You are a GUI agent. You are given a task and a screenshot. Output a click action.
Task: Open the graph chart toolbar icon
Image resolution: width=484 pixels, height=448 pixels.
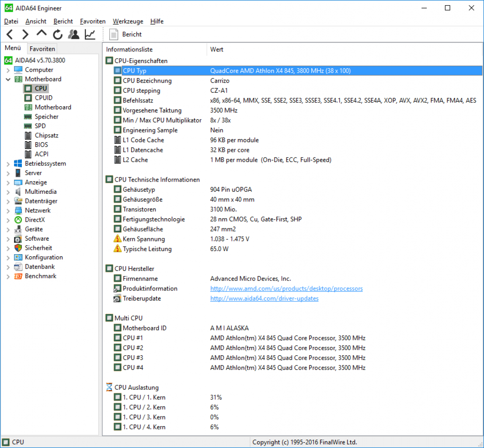click(90, 34)
